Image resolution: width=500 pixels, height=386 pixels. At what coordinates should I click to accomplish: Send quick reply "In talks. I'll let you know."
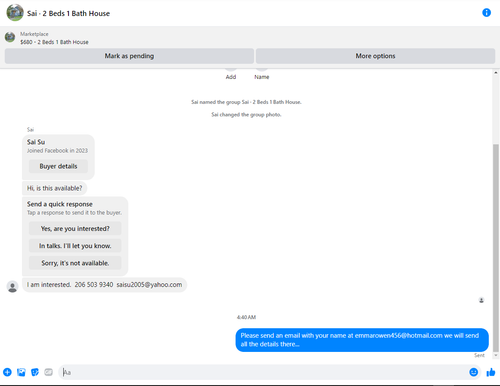coord(75,246)
